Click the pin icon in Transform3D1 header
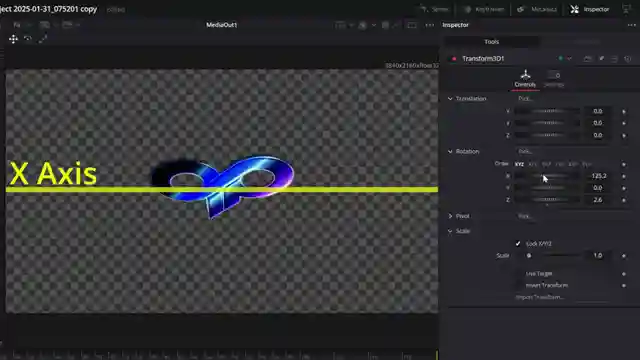The height and width of the screenshot is (360, 640). 601,59
